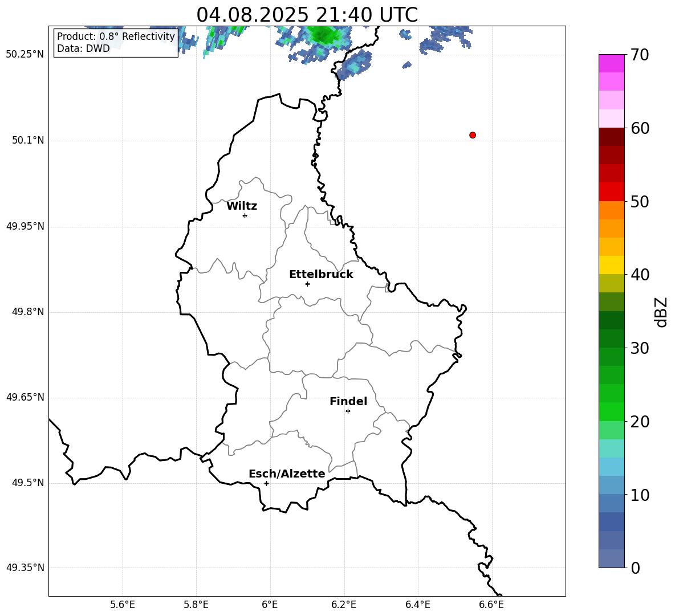Click the 6.2°E longitude label
The image size is (675, 616).
tap(344, 605)
